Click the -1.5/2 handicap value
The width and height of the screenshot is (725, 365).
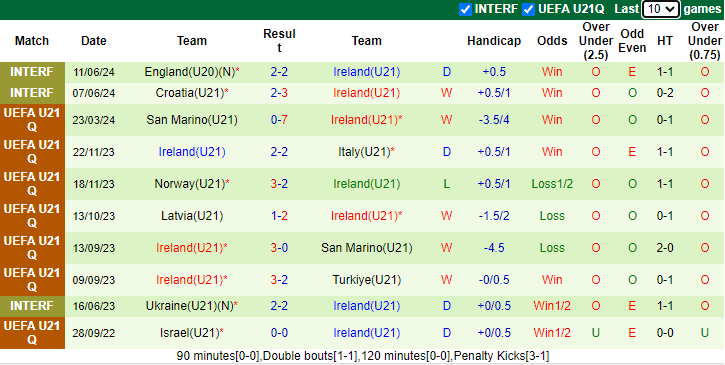[494, 216]
